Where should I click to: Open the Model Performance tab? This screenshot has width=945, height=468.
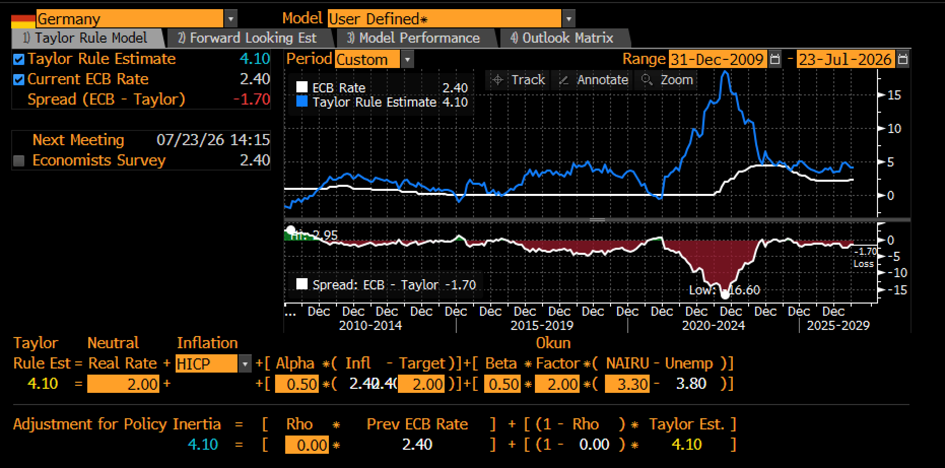point(414,38)
